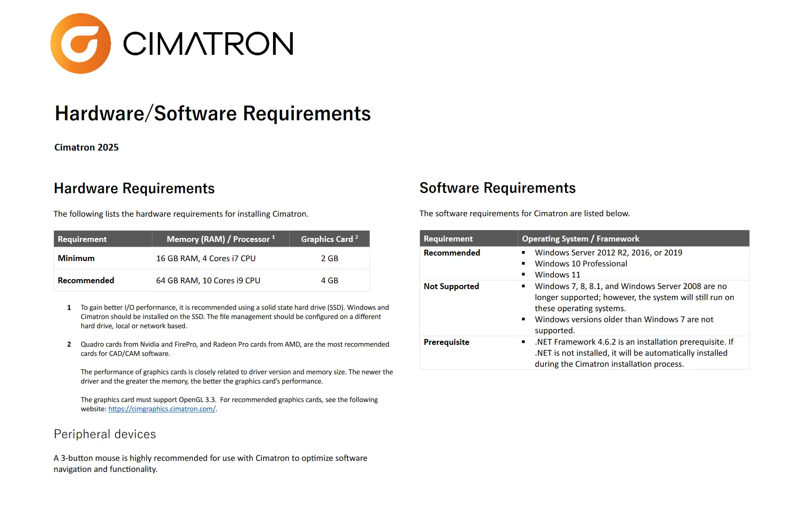The height and width of the screenshot is (532, 805).
Task: Click the "2 GB" graphics card cell
Action: [x=330, y=258]
